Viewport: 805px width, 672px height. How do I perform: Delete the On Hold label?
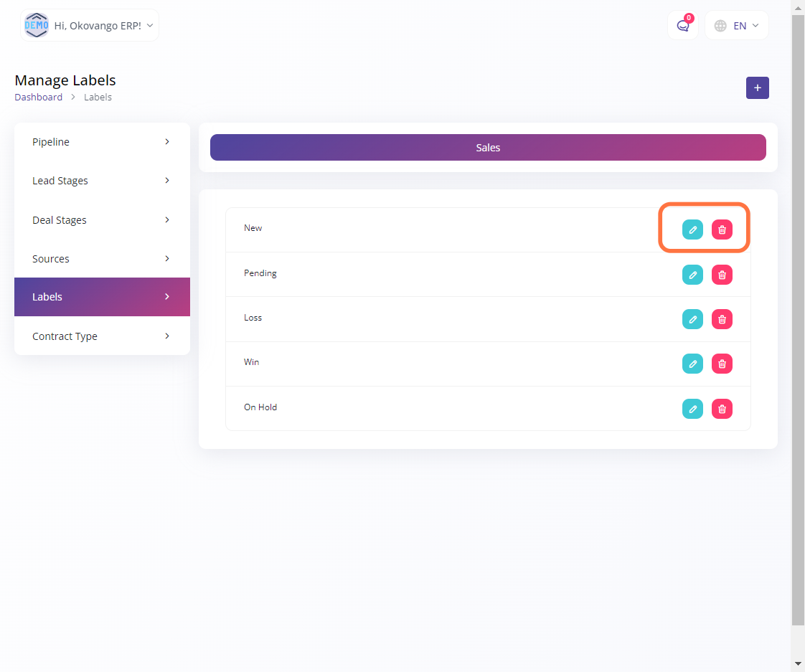click(722, 409)
